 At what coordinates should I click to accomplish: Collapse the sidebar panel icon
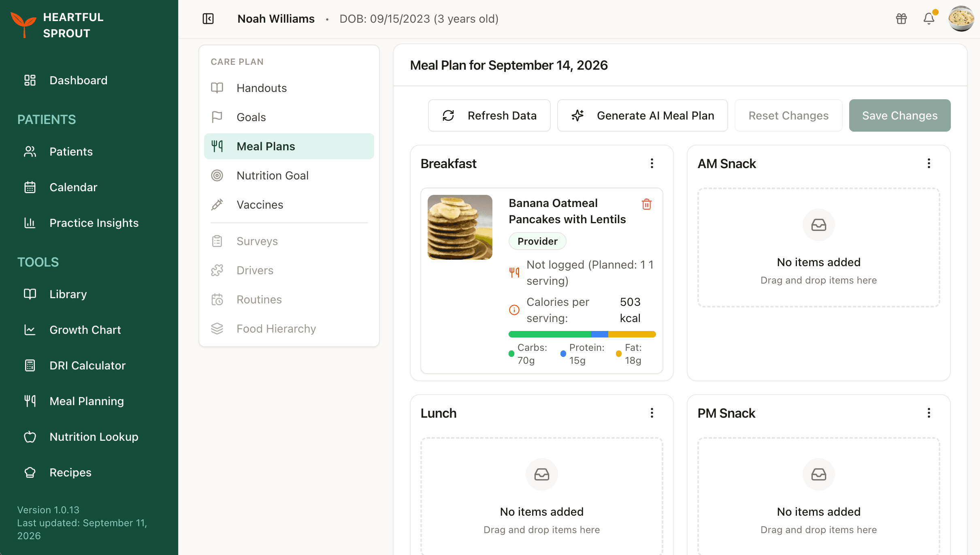point(208,19)
